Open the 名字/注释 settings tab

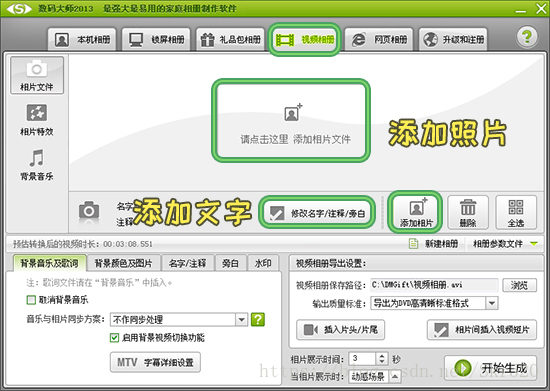click(187, 263)
